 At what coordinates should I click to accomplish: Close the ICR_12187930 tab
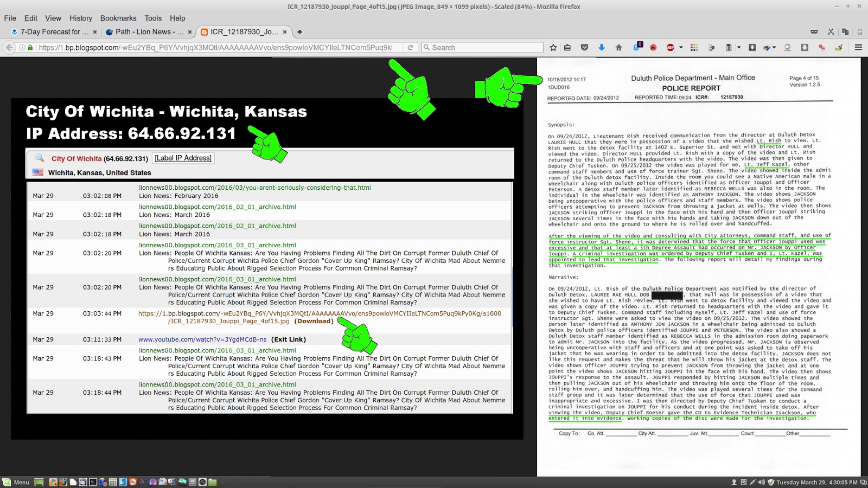[284, 32]
